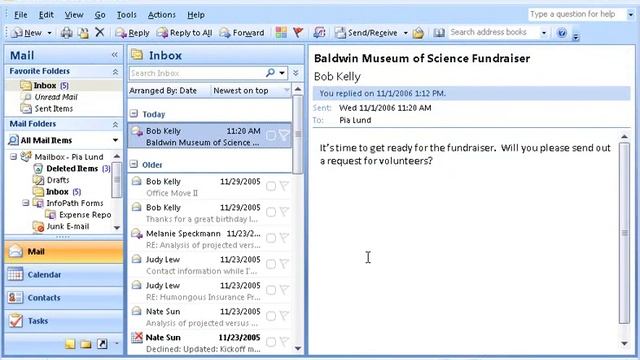Flag the Judy Lew Contact information message
This screenshot has height=360, width=640.
point(284,264)
